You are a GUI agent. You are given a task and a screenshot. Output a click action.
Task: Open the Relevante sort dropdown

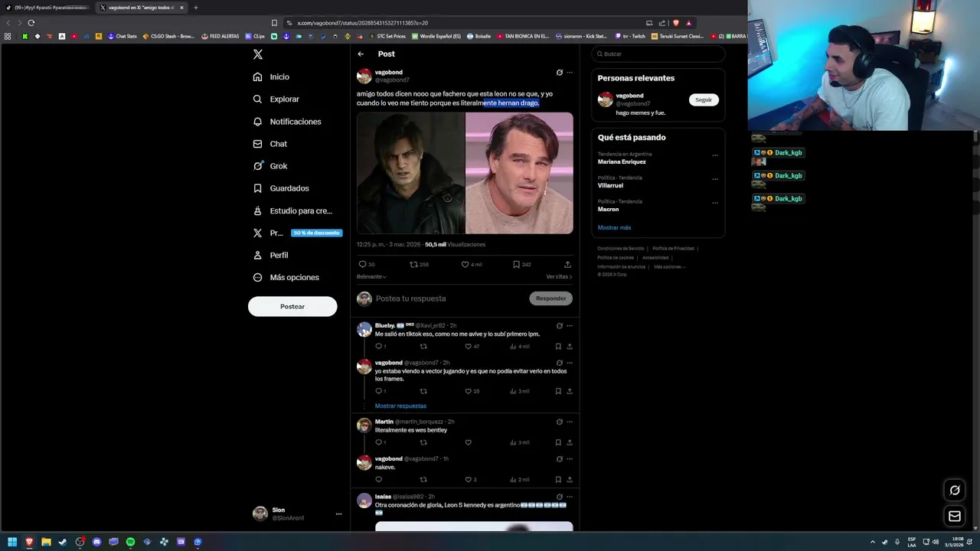(371, 276)
